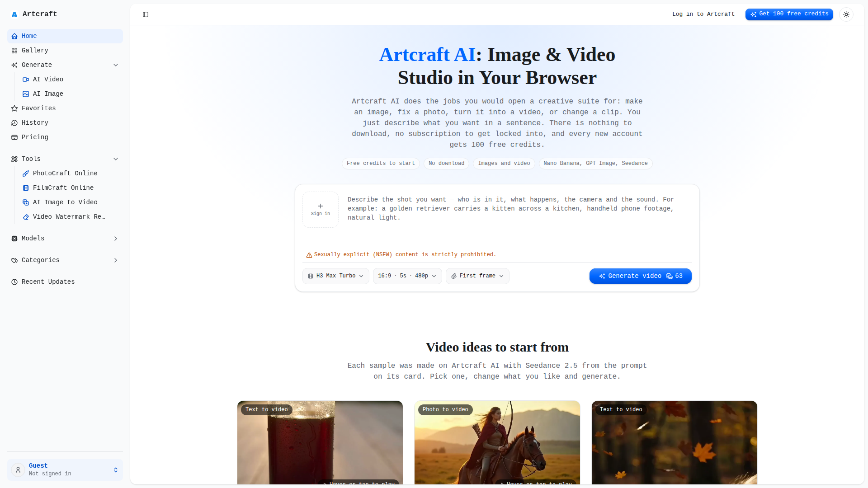Open Gallery in the sidebar
The width and height of the screenshot is (868, 488).
click(65, 51)
